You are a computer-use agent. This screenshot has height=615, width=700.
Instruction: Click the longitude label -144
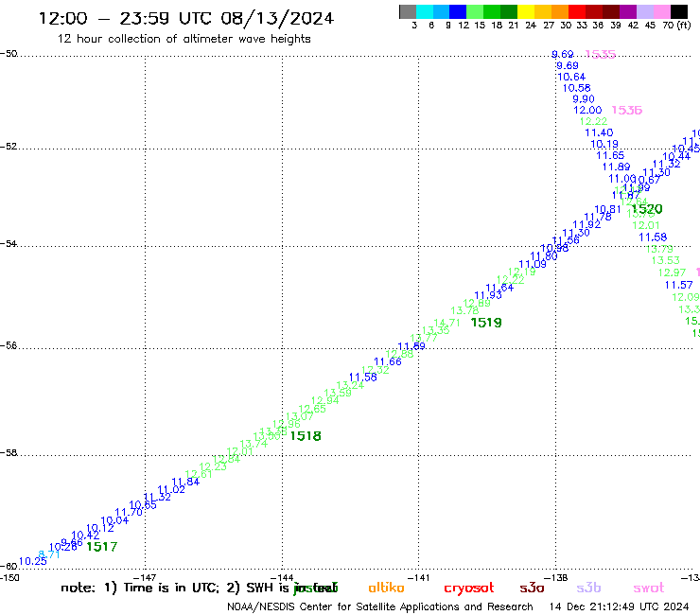283,578
